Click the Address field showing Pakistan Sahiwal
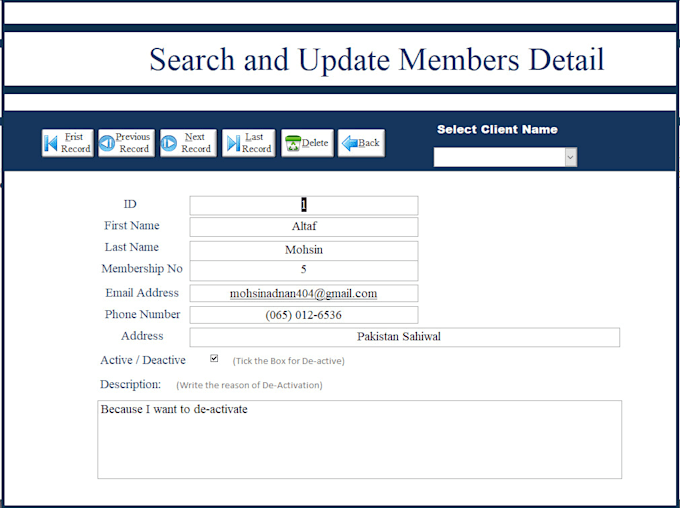Screen dimensions: 680x508 tap(405, 337)
